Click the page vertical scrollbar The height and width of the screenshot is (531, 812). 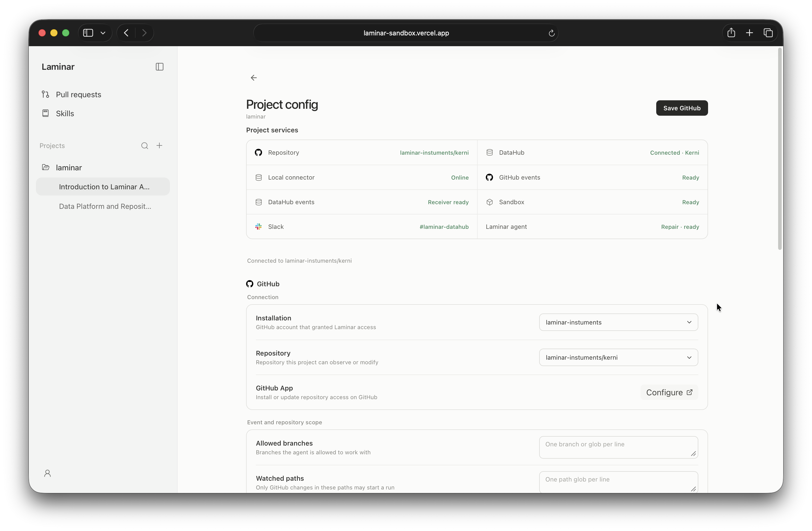(780, 149)
